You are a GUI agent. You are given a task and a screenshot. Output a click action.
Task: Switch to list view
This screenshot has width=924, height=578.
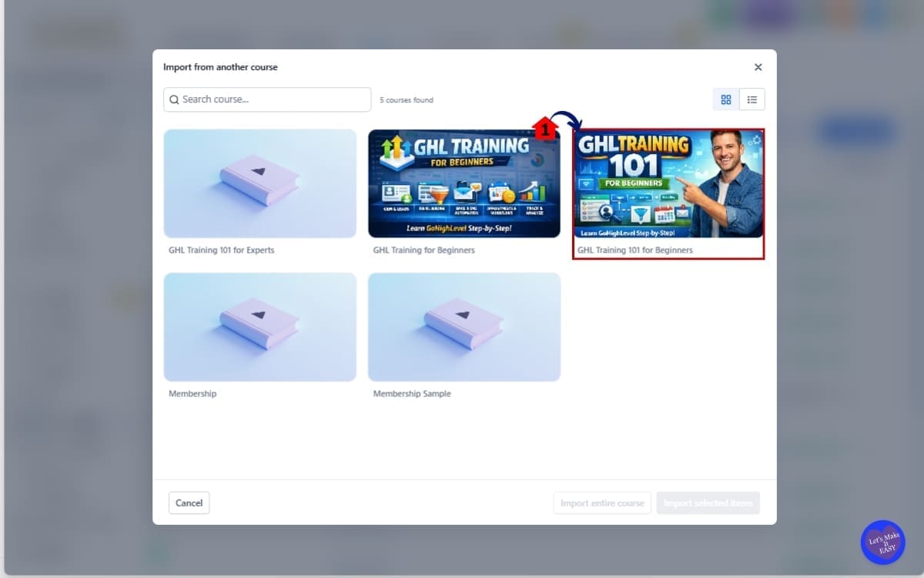click(752, 99)
